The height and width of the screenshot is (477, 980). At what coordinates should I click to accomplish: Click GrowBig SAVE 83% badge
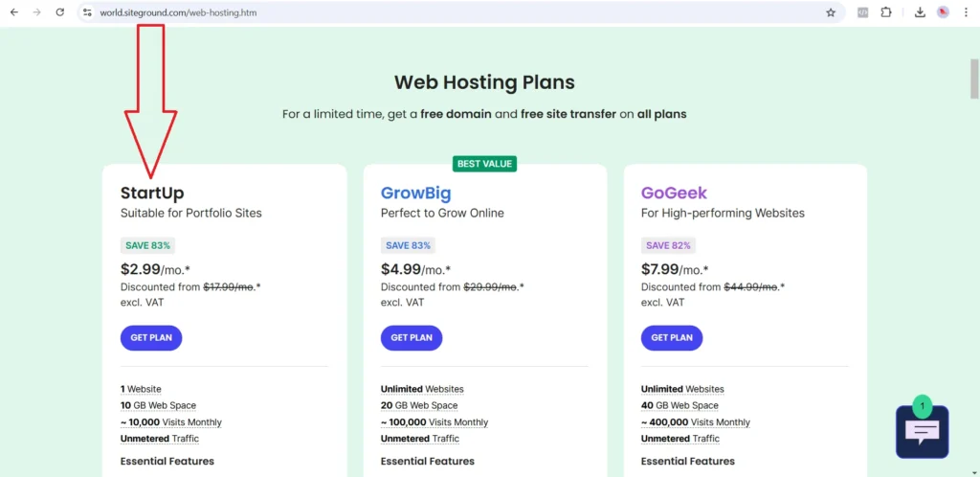408,246
